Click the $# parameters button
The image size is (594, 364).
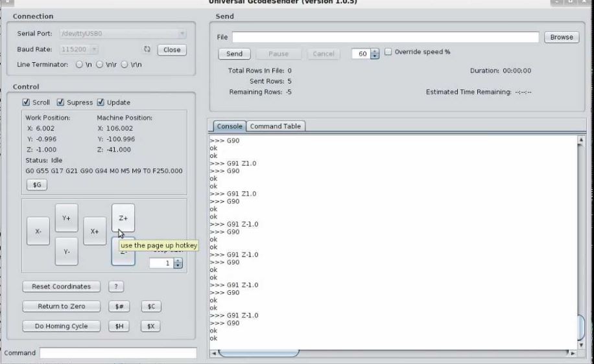point(119,306)
